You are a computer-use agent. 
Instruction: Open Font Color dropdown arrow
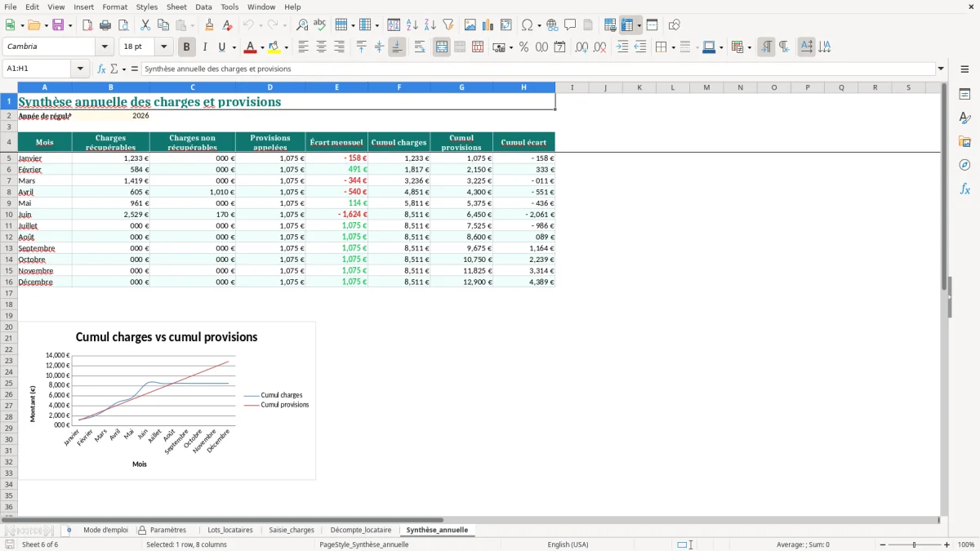(262, 47)
